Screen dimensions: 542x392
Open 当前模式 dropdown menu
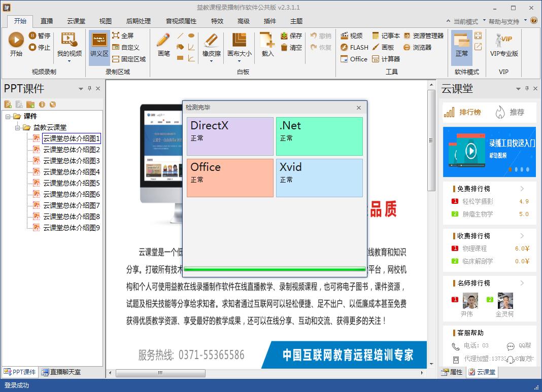(469, 21)
